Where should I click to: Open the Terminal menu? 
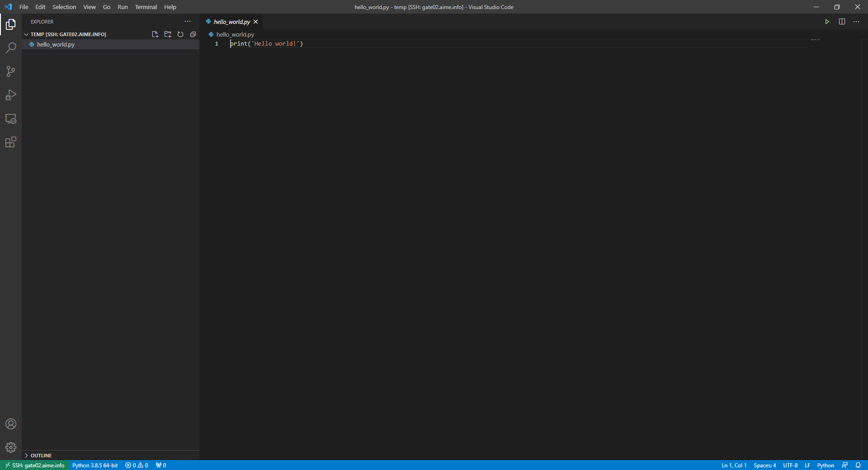(146, 7)
